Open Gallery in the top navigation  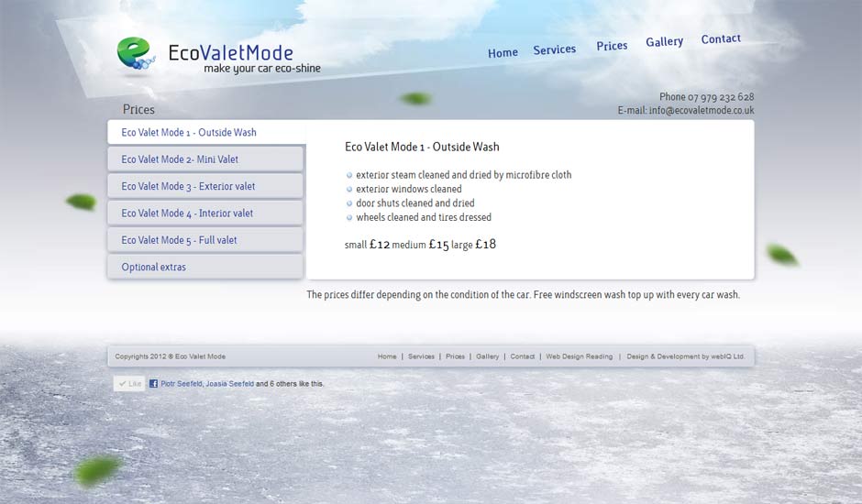[664, 42]
